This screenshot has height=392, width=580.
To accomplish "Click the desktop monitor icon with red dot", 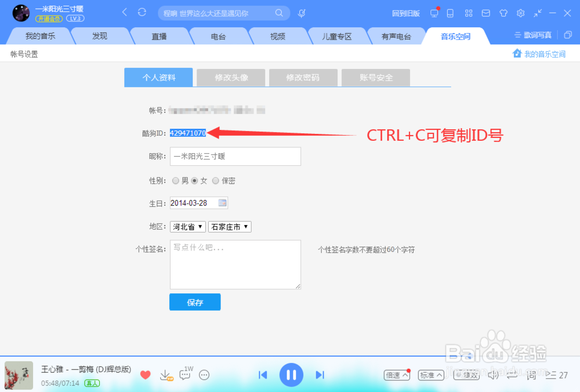I will pyautogui.click(x=434, y=13).
